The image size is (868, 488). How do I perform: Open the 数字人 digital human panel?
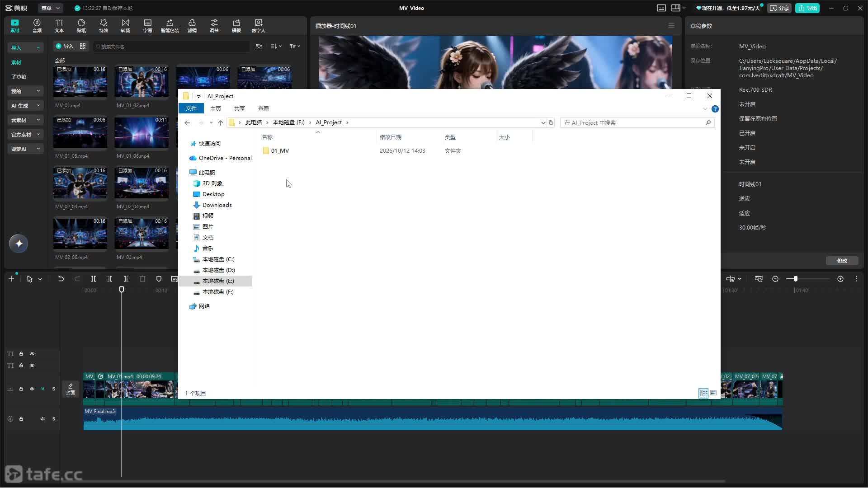click(x=259, y=26)
